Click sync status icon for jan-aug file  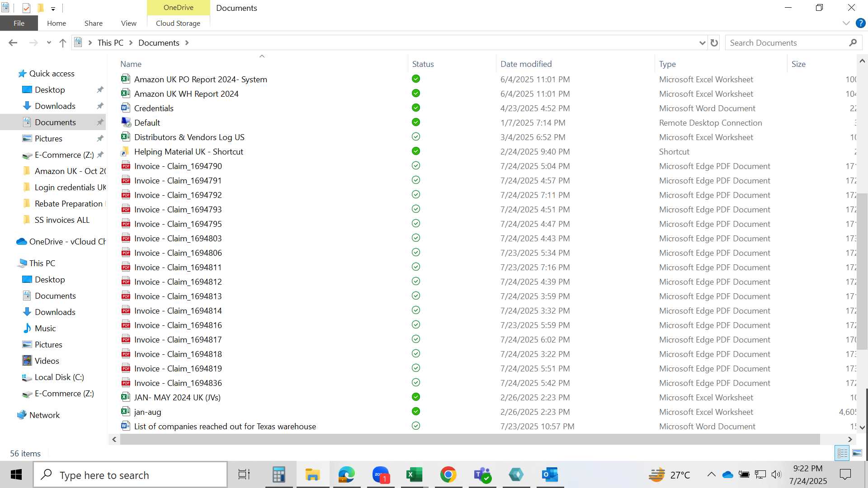(x=416, y=411)
